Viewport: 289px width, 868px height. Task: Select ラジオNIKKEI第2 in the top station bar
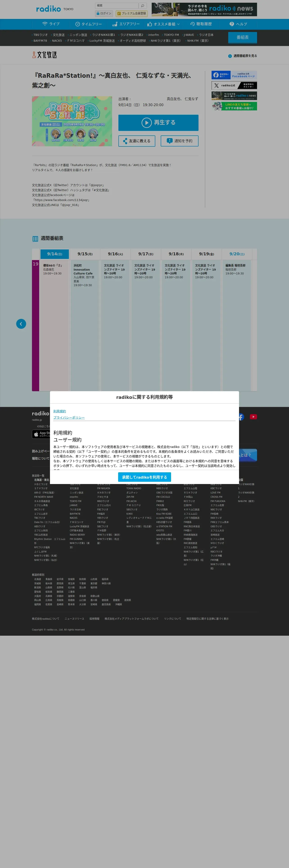(131, 35)
